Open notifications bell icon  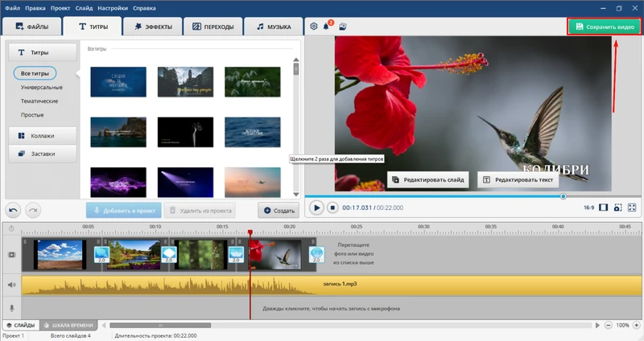coord(328,27)
